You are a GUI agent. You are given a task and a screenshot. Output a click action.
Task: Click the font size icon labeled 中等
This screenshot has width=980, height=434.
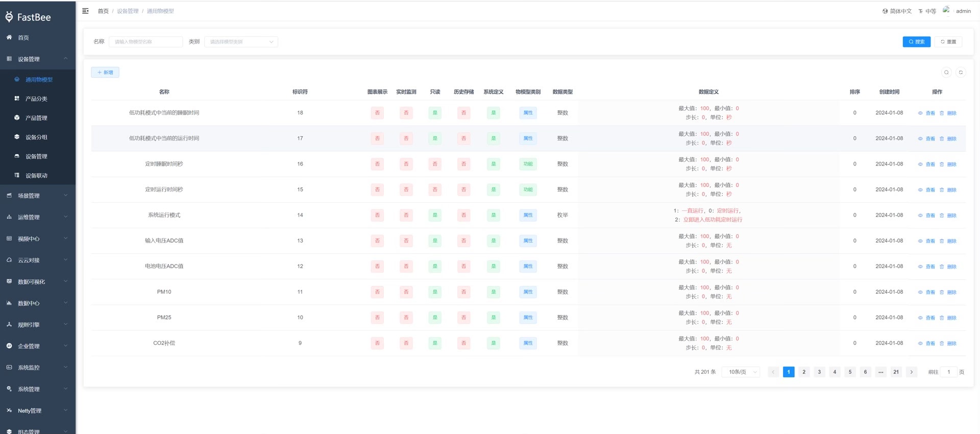(921, 11)
